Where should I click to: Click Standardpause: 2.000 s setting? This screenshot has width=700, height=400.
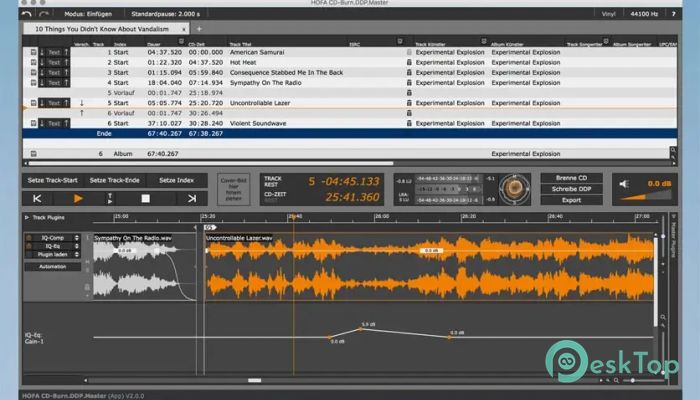166,14
